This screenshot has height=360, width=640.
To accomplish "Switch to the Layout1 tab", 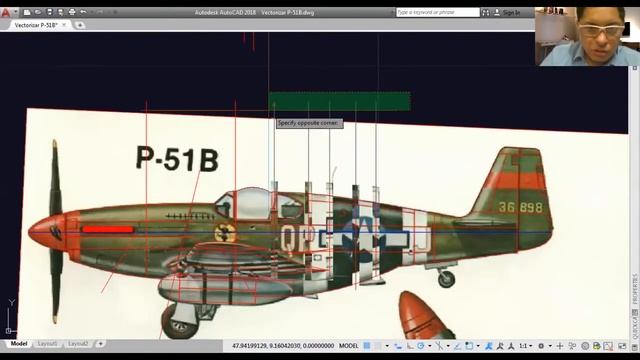I will 47,344.
